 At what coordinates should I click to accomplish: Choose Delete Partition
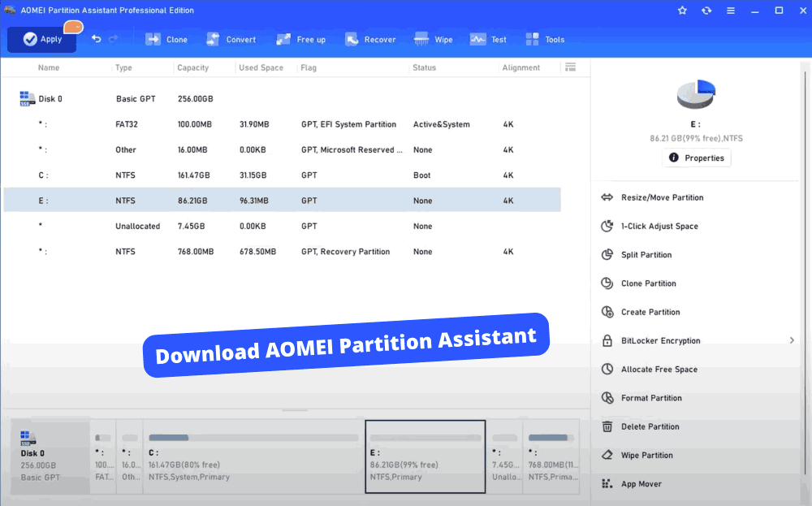(650, 426)
